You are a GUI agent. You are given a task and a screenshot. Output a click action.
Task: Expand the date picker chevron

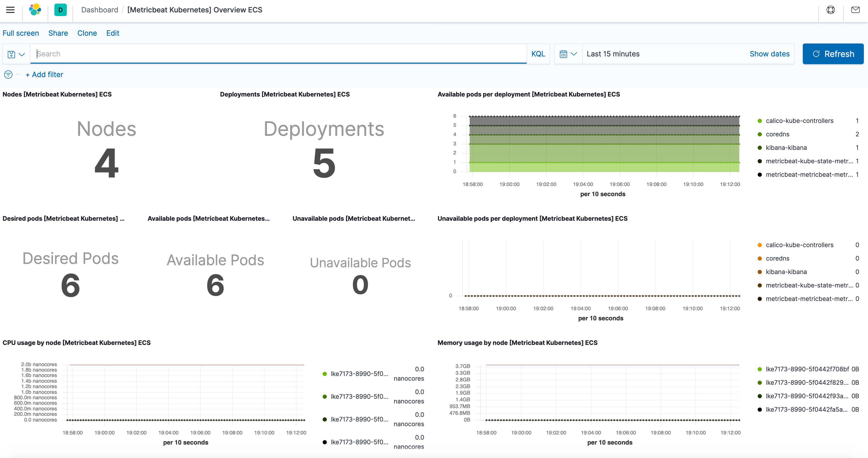click(574, 54)
